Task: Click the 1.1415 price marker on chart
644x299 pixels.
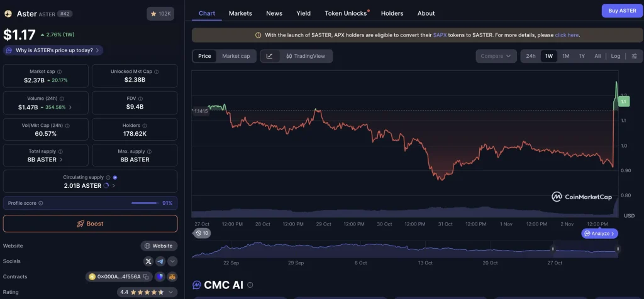Action: click(x=201, y=111)
